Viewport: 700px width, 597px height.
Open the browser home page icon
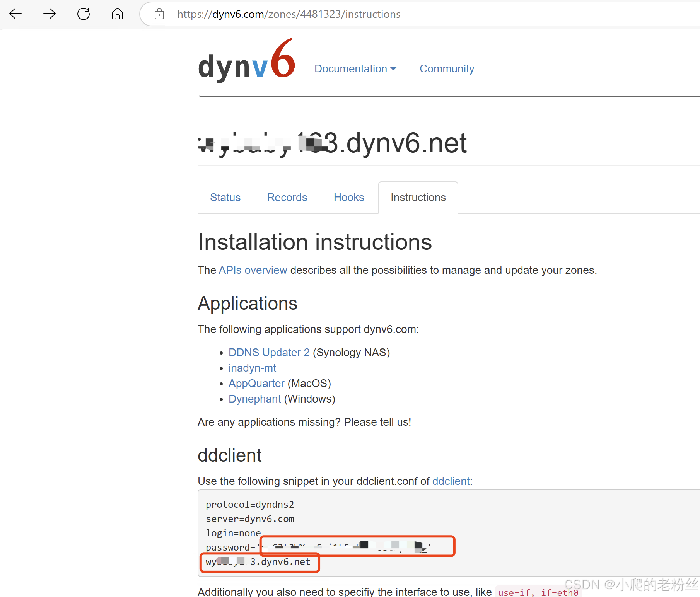[x=118, y=14]
